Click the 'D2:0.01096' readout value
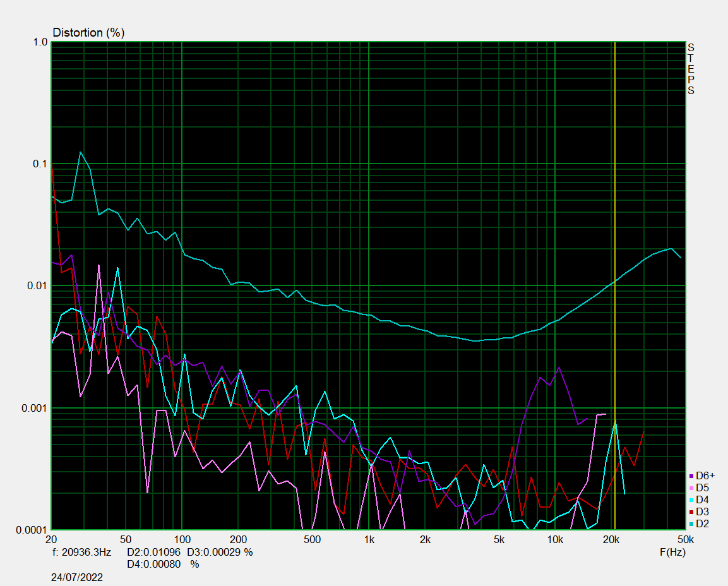This screenshot has width=728, height=586. 153,552
